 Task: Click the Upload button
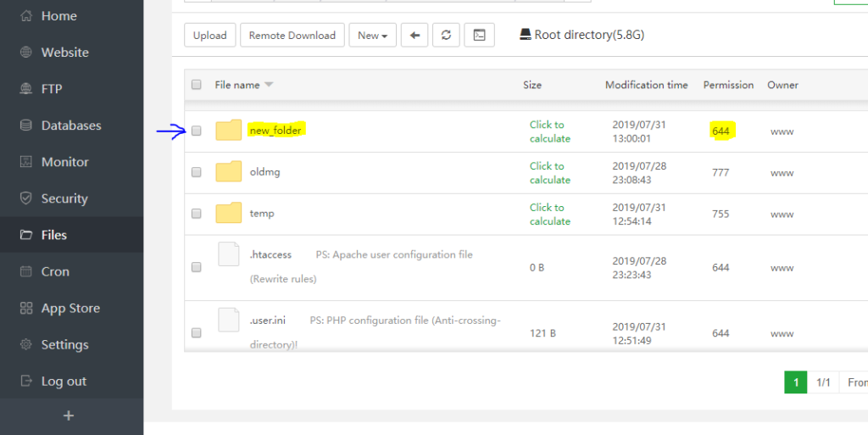210,36
